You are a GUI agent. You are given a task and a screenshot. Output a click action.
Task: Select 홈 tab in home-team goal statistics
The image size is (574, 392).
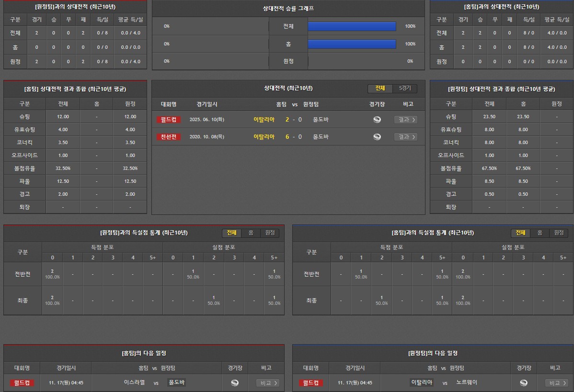[x=540, y=233]
